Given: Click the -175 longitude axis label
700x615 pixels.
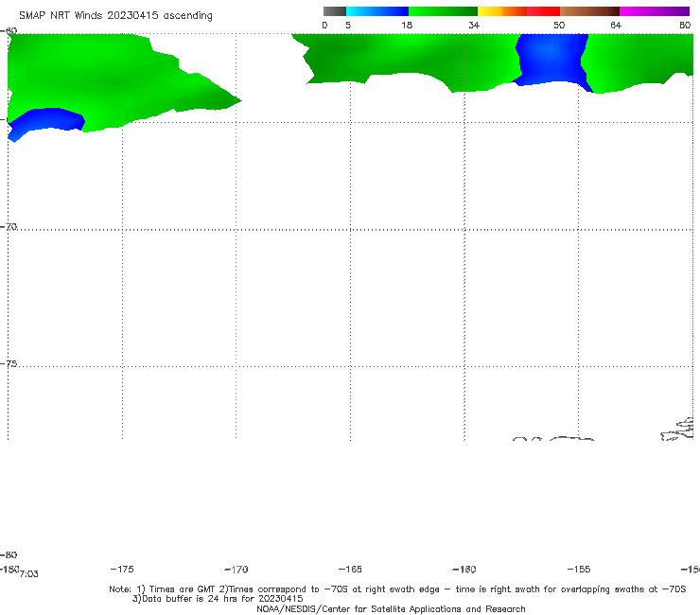Looking at the screenshot, I should (x=122, y=569).
